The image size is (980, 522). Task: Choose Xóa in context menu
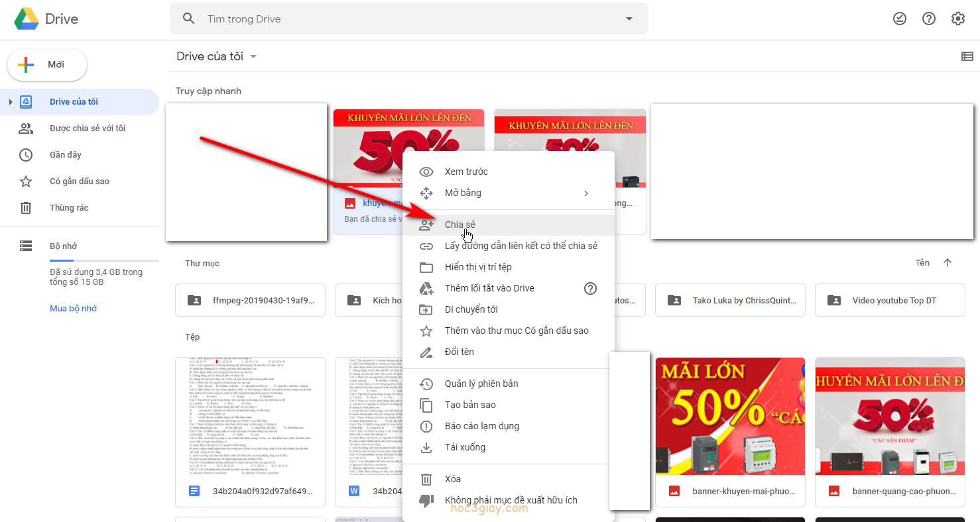[x=509, y=479]
